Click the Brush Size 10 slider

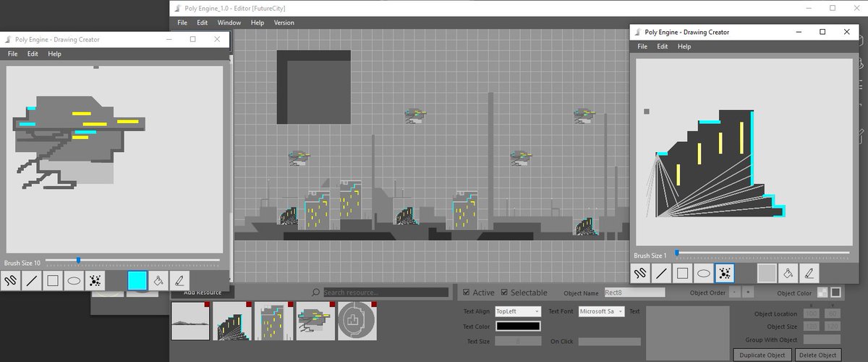click(132, 259)
